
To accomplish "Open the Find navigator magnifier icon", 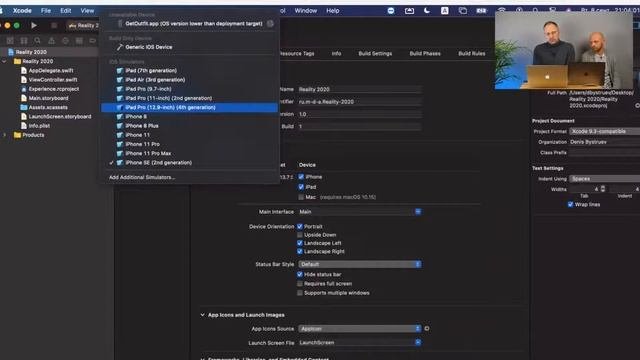I will (x=38, y=40).
